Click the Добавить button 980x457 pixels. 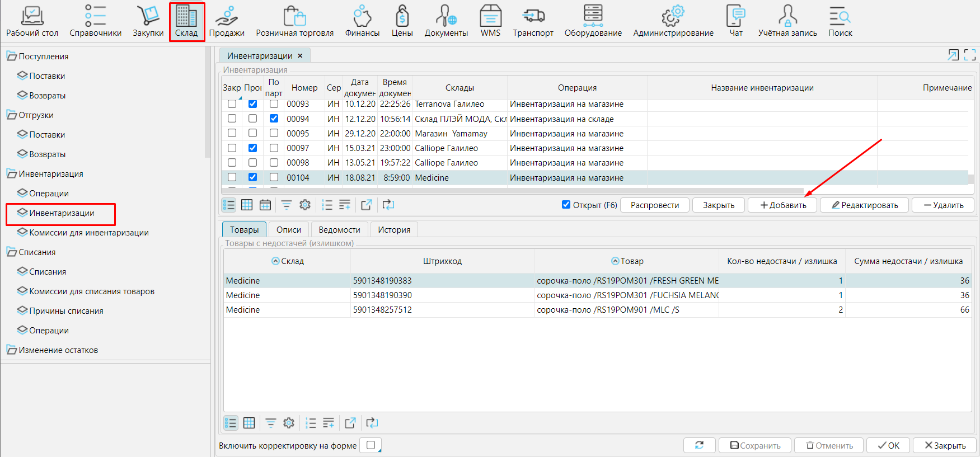point(782,205)
